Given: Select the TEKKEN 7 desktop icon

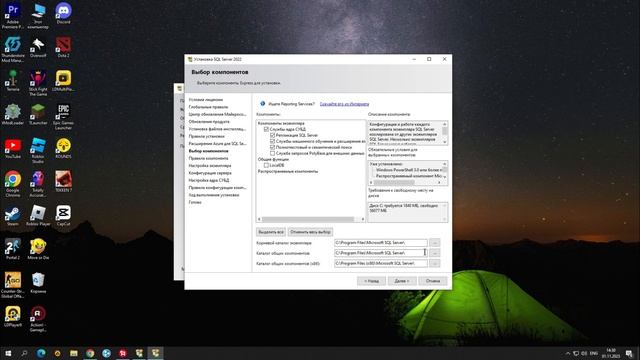Looking at the screenshot, I should tap(63, 182).
